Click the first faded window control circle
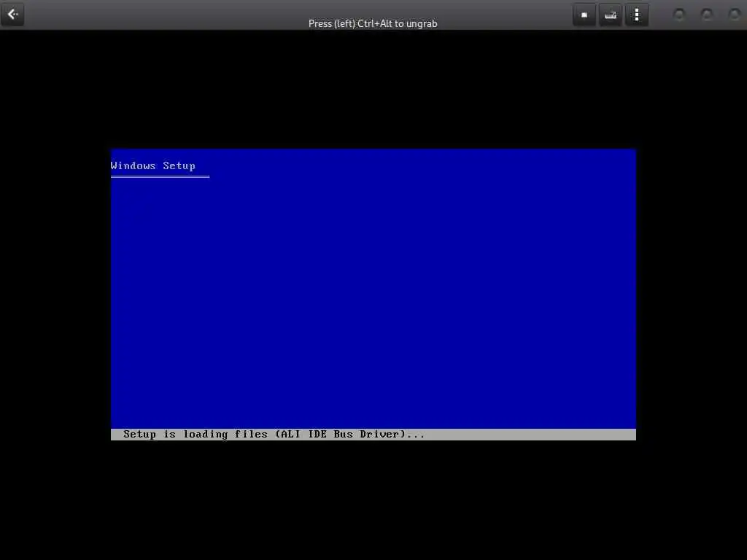 pyautogui.click(x=679, y=15)
